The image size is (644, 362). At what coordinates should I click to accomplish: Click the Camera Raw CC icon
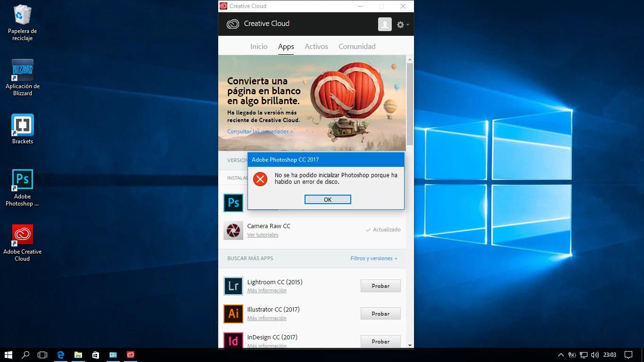[233, 230]
